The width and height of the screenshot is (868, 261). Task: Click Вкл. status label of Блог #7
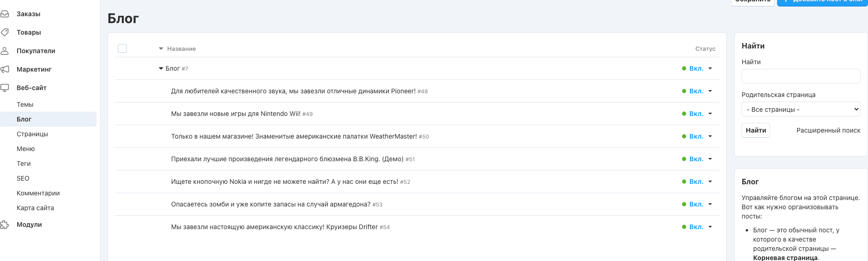point(696,68)
